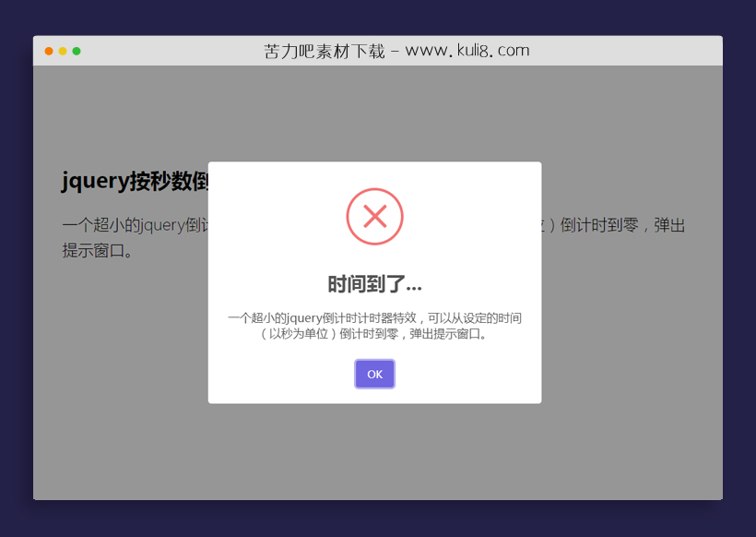The width and height of the screenshot is (756, 537).
Task: Click the green traffic-light circle on the title bar
Action: 77,53
